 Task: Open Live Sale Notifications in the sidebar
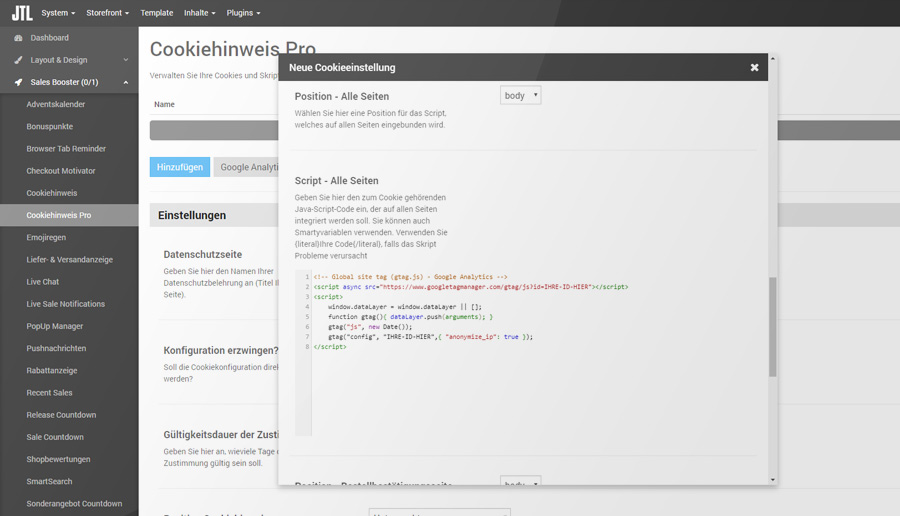coord(65,304)
